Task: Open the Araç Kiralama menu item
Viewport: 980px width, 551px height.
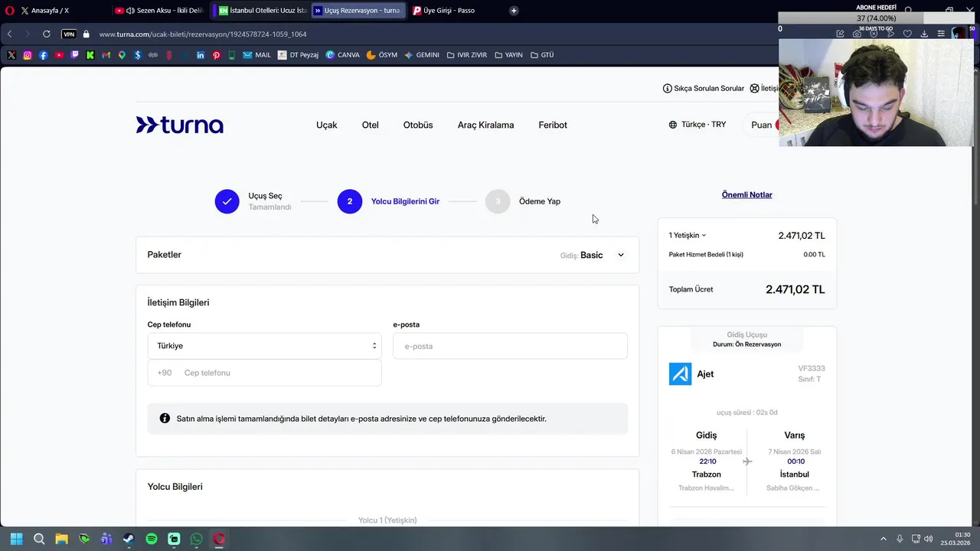Action: coord(485,125)
